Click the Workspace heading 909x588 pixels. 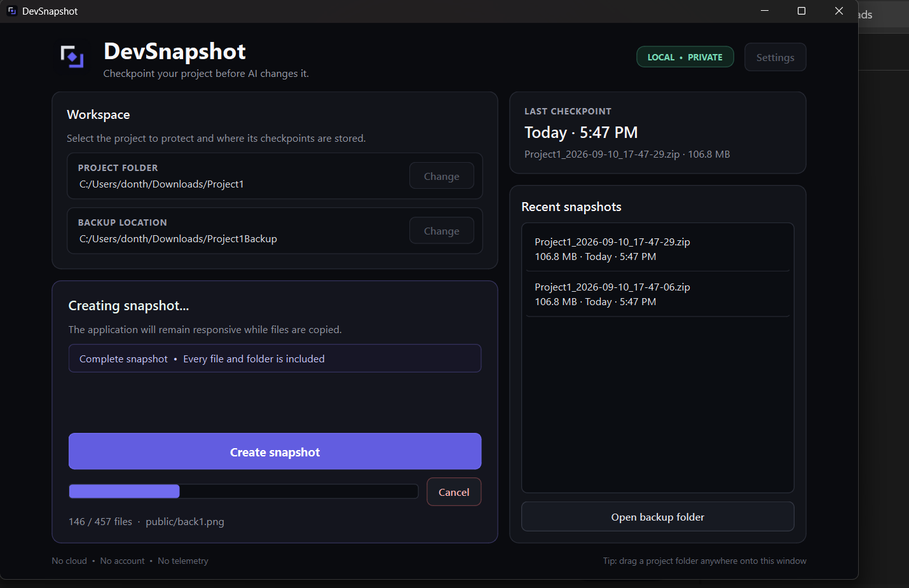tap(99, 114)
